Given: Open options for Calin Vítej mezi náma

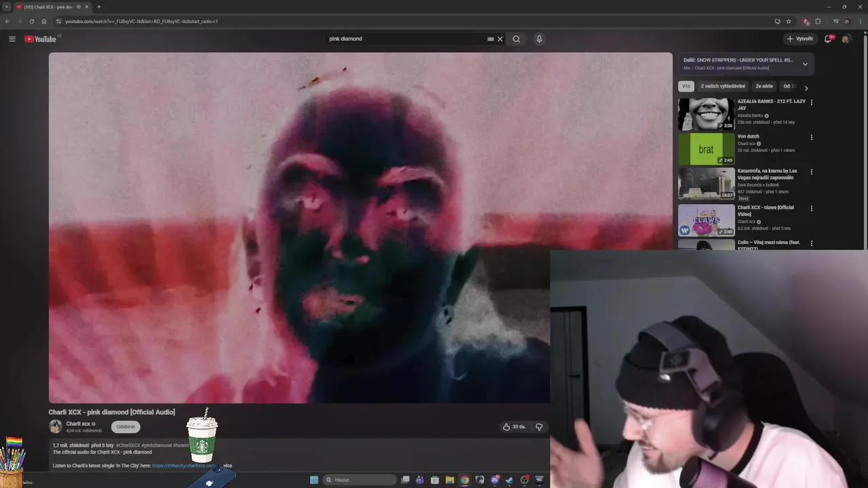Looking at the screenshot, I should click(x=812, y=243).
